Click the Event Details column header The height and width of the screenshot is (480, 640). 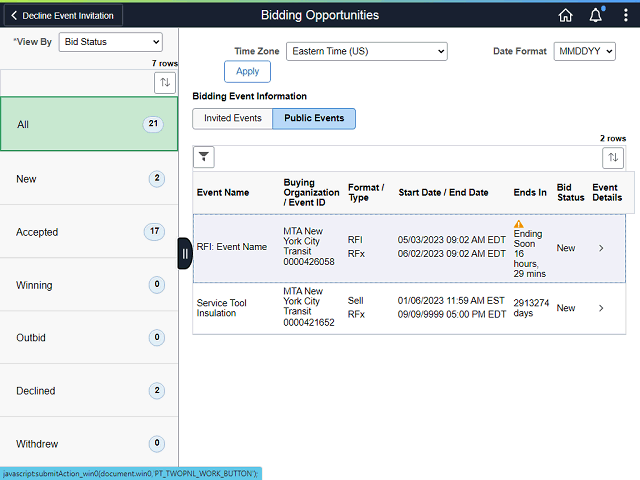607,193
